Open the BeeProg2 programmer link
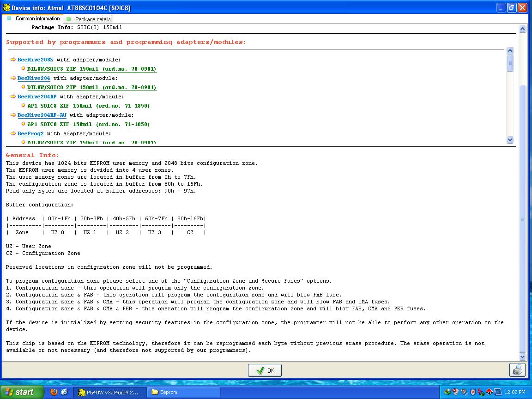 pos(30,133)
